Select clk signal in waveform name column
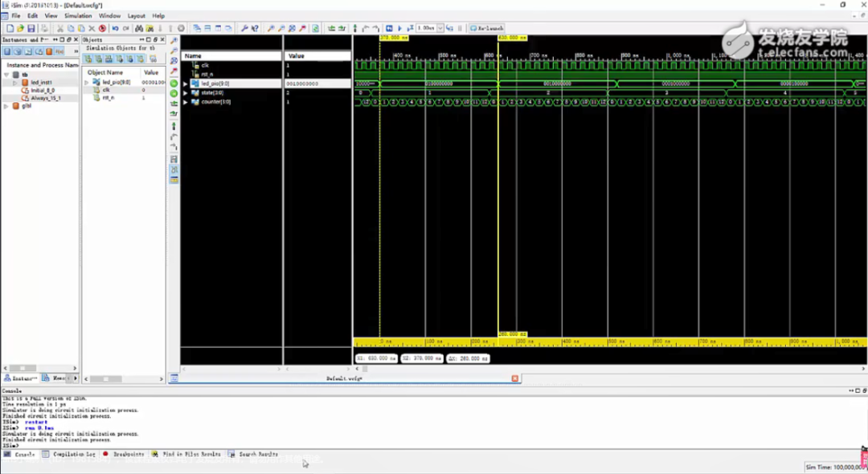Screen dimensions: 868x474 205,65
